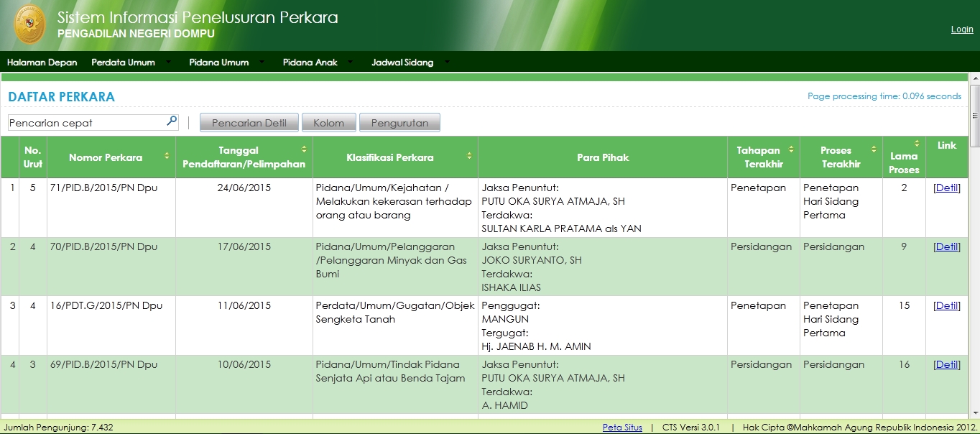Click the Kolom button

pos(329,123)
